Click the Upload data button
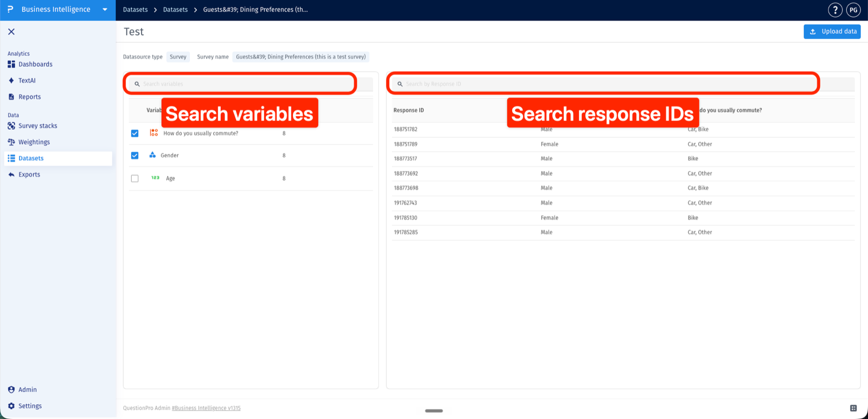This screenshot has width=868, height=419. pyautogui.click(x=832, y=31)
